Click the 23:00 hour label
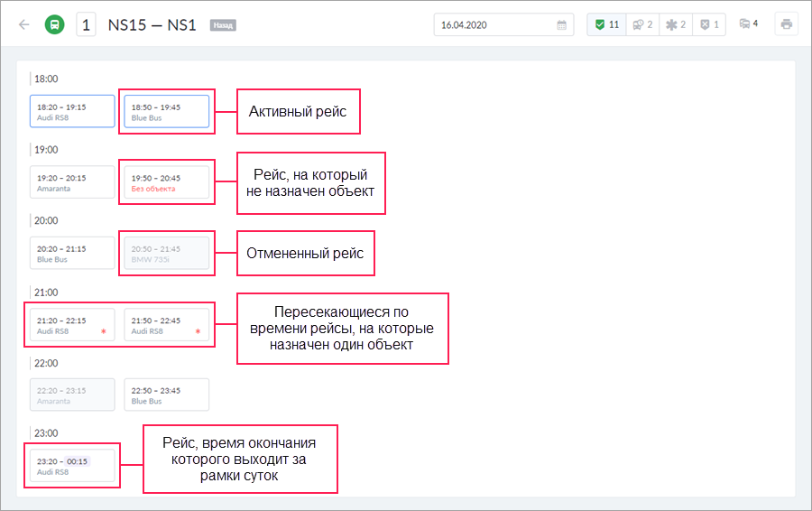This screenshot has width=812, height=511. [x=46, y=433]
